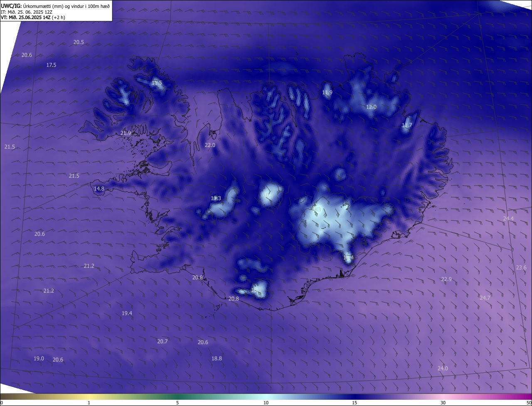
Task: Click the map value 14.8
Action: (99, 189)
